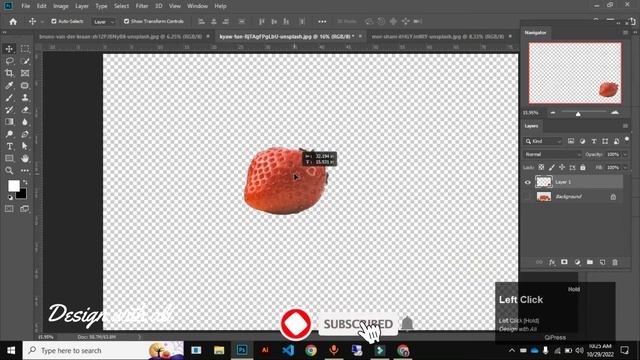Lock transparent pixels icon
Screen dimensions: 640x360
[541, 167]
